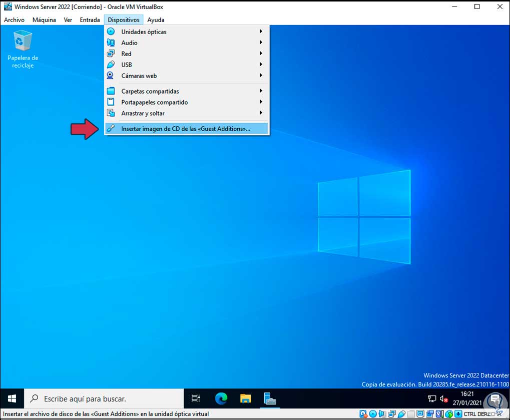
Task: Click the webcam icon beside Cámaras web
Action: (x=111, y=76)
